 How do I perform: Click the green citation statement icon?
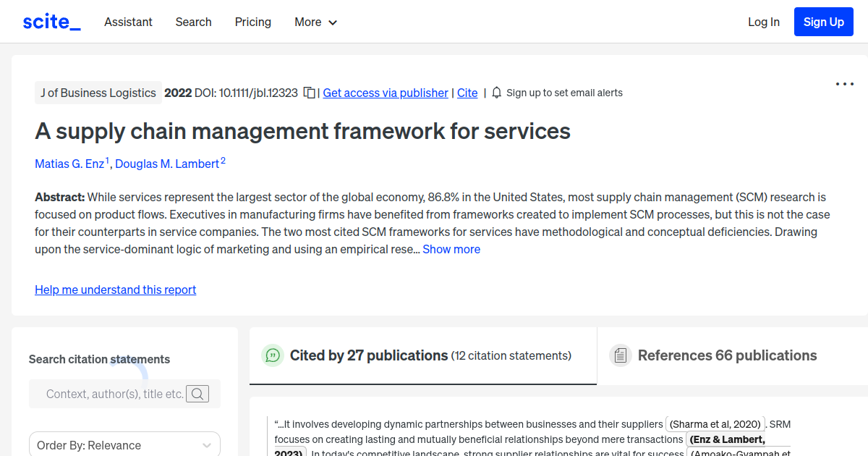[x=273, y=355]
